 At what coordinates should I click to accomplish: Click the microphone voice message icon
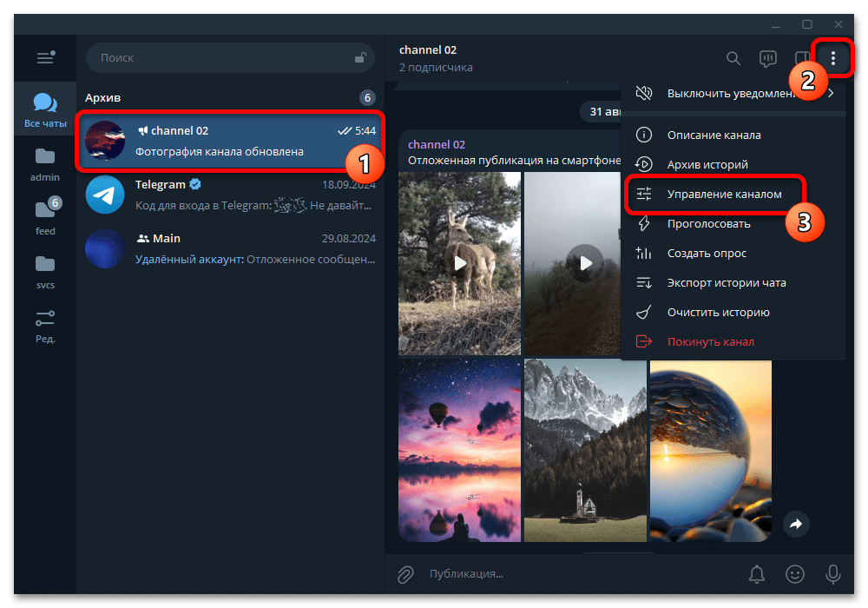[x=832, y=574]
